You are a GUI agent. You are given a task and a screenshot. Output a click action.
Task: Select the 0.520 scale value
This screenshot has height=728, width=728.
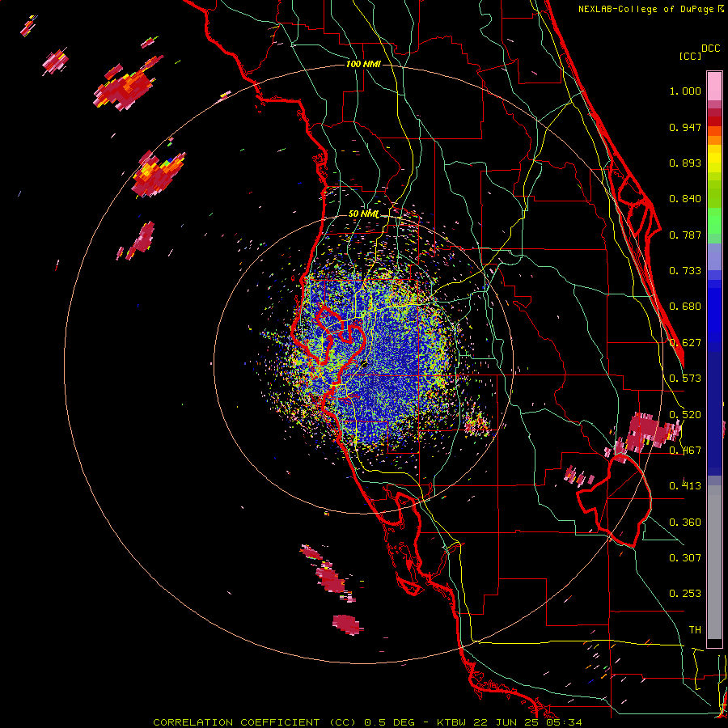[685, 414]
